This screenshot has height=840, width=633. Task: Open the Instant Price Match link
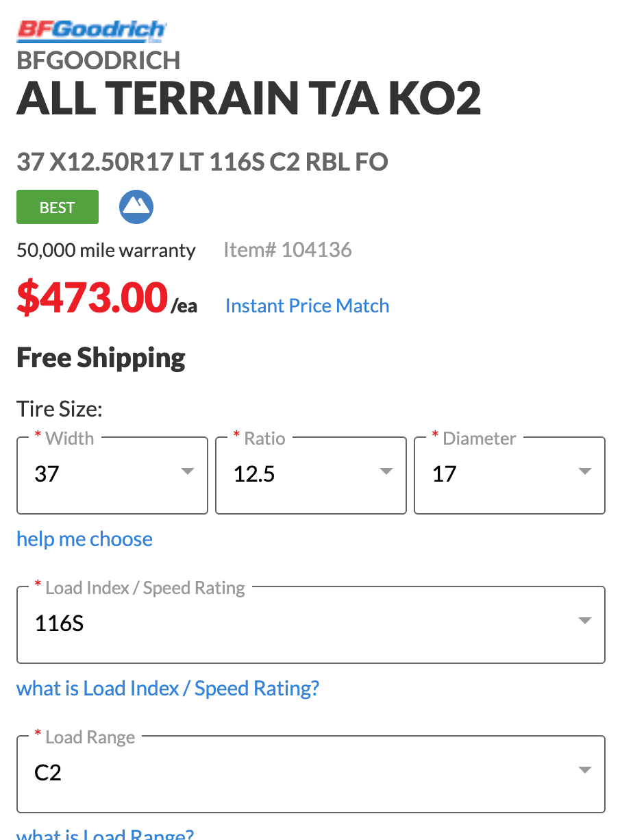point(307,306)
